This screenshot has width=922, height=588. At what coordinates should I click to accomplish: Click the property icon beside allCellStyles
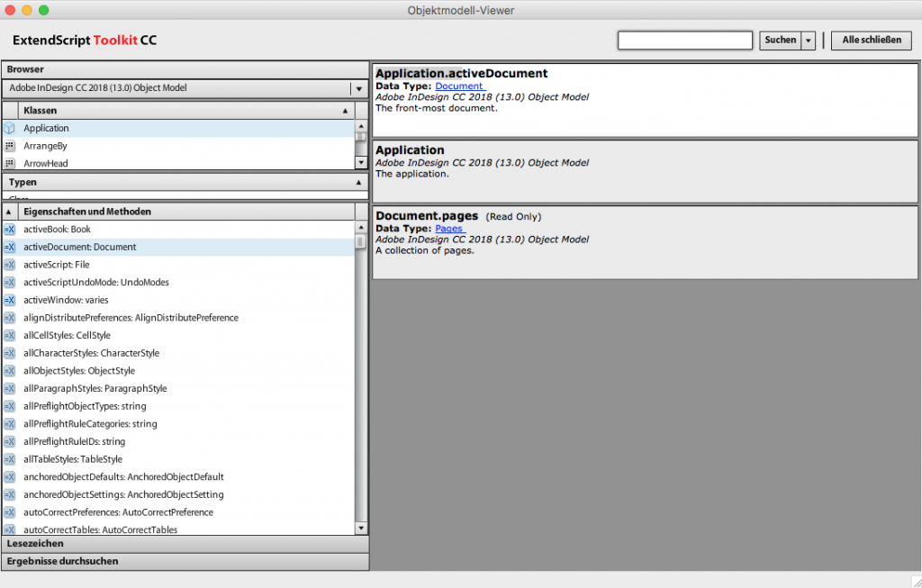(9, 336)
